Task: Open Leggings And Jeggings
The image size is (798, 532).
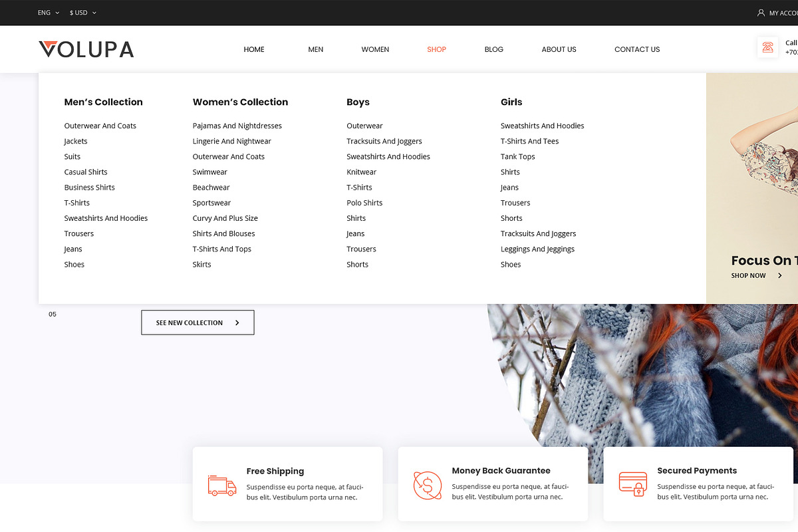Action: (537, 249)
